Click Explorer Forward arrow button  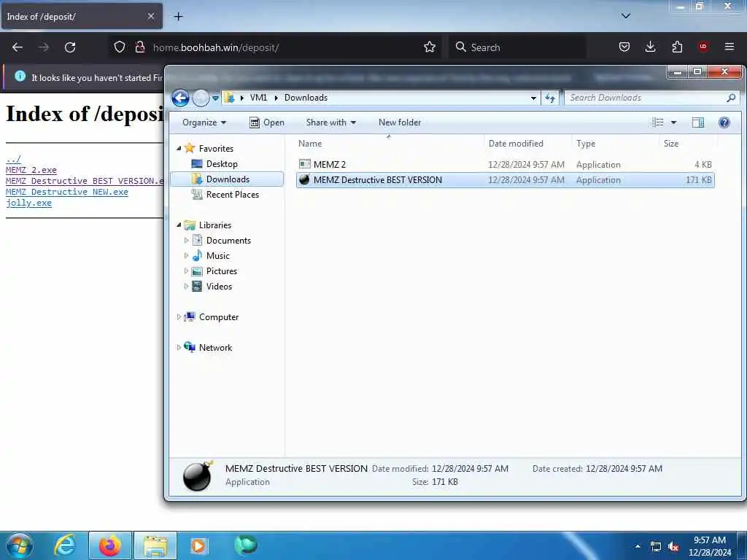(201, 98)
